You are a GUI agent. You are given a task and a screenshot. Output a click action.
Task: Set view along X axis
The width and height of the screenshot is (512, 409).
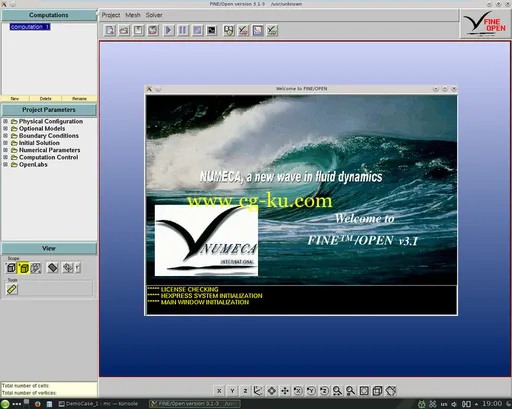219,391
